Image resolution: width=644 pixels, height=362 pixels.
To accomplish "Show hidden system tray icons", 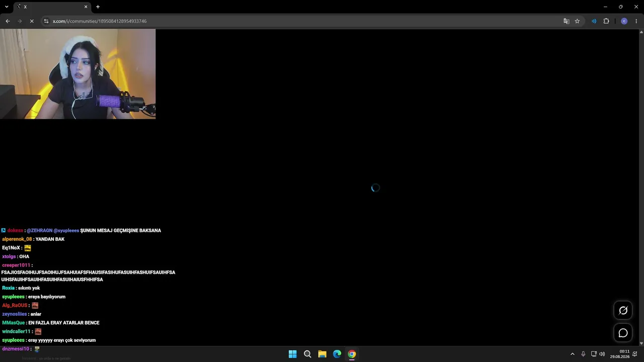I will tap(572, 354).
